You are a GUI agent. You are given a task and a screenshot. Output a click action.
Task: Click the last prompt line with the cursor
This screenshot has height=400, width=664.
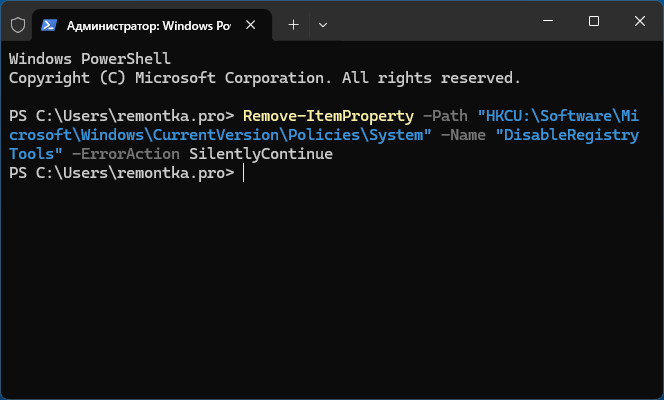pos(127,173)
